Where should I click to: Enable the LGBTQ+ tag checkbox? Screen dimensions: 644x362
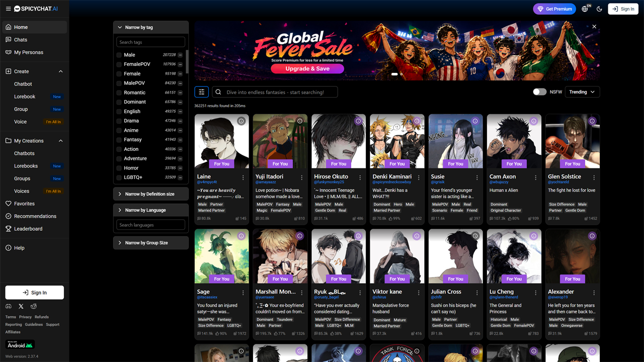tap(119, 177)
